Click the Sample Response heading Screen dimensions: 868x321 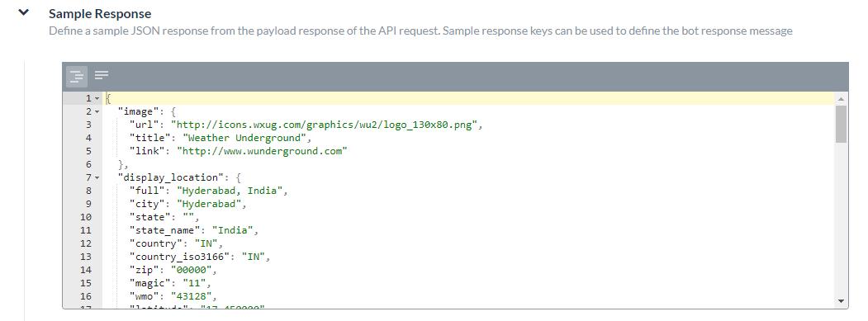coord(100,14)
